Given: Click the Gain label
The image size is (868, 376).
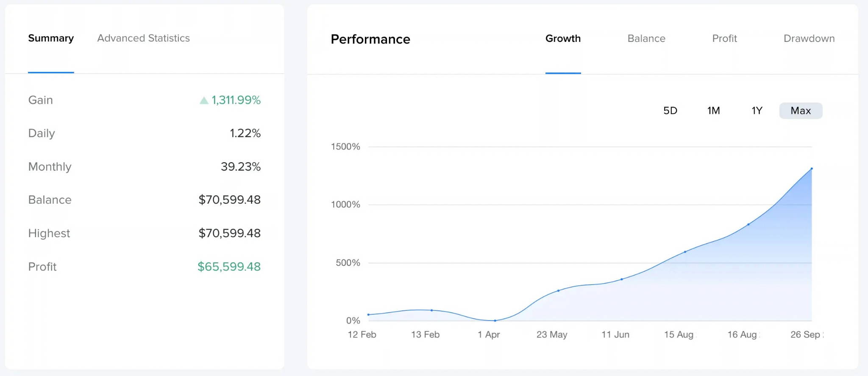Looking at the screenshot, I should (41, 100).
